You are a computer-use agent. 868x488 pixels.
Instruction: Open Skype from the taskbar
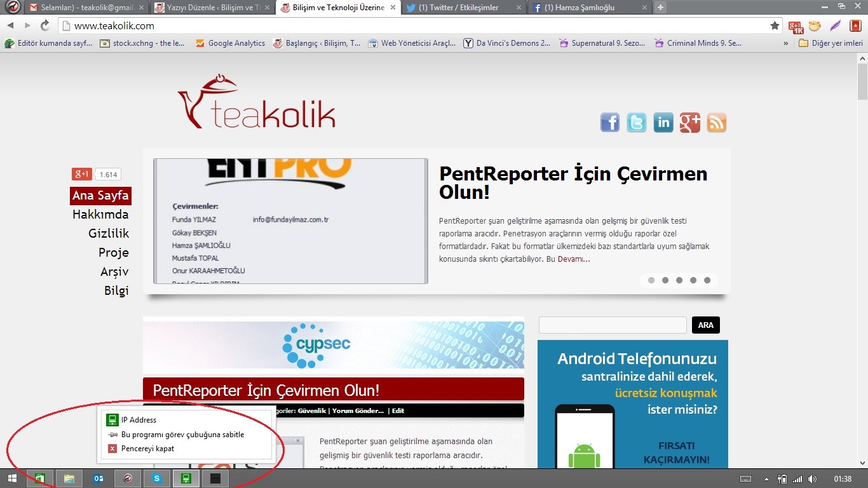157,479
